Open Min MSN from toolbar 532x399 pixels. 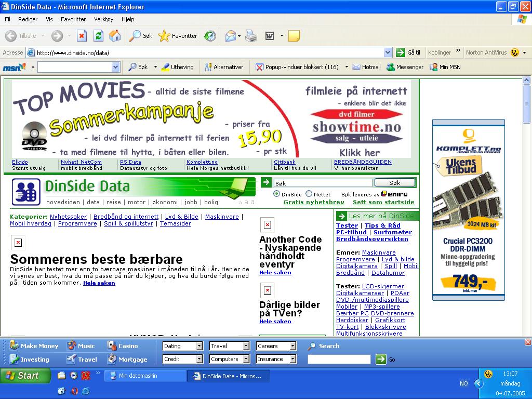pos(445,67)
